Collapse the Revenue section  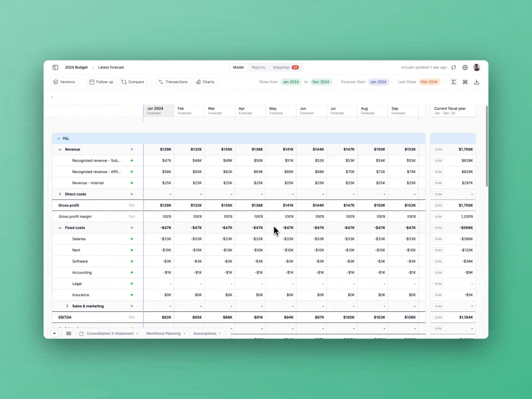pos(60,150)
